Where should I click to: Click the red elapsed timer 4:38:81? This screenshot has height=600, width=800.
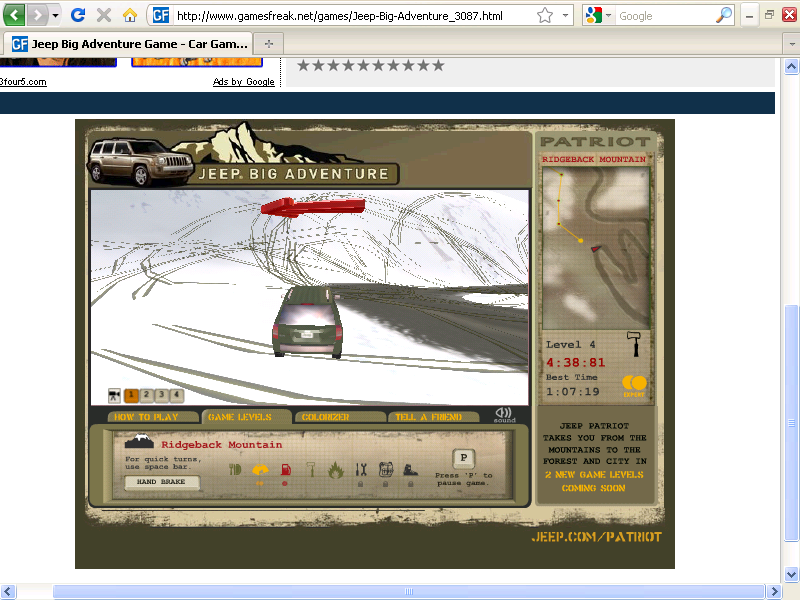coord(576,362)
